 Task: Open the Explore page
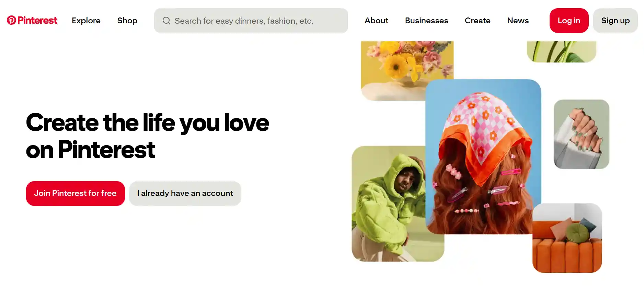pyautogui.click(x=86, y=21)
